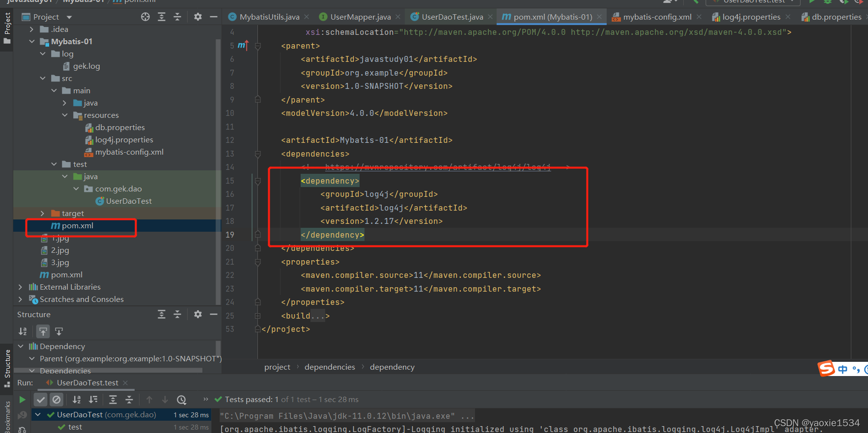This screenshot has height=433, width=868.
Task: Hide the Structure panel with minimize dash
Action: 214,314
